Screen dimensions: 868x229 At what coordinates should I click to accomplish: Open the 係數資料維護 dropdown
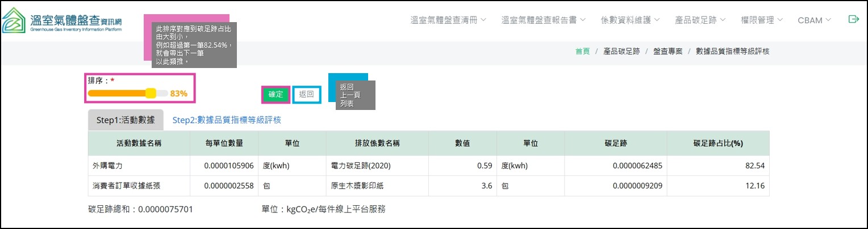630,20
